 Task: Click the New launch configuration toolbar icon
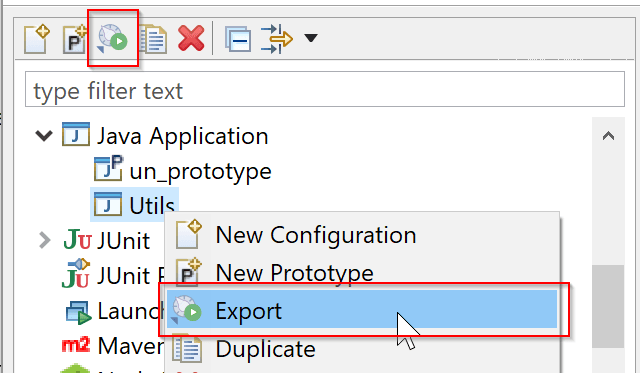pos(37,39)
